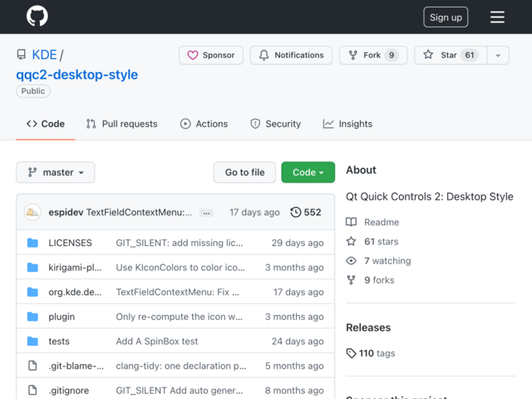Click commit 'GIT_SILENT: add missing lic...'
Viewport: 532px width, 399px height.
coord(180,243)
